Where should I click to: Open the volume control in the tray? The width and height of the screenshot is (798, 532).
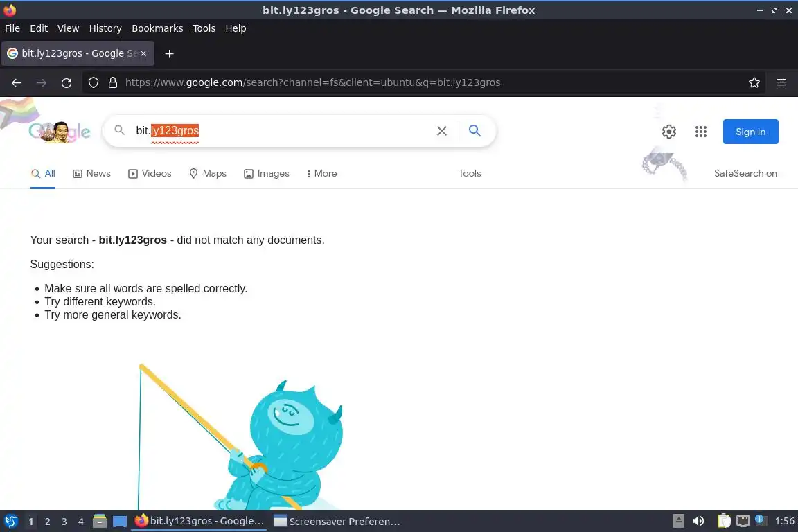[699, 521]
